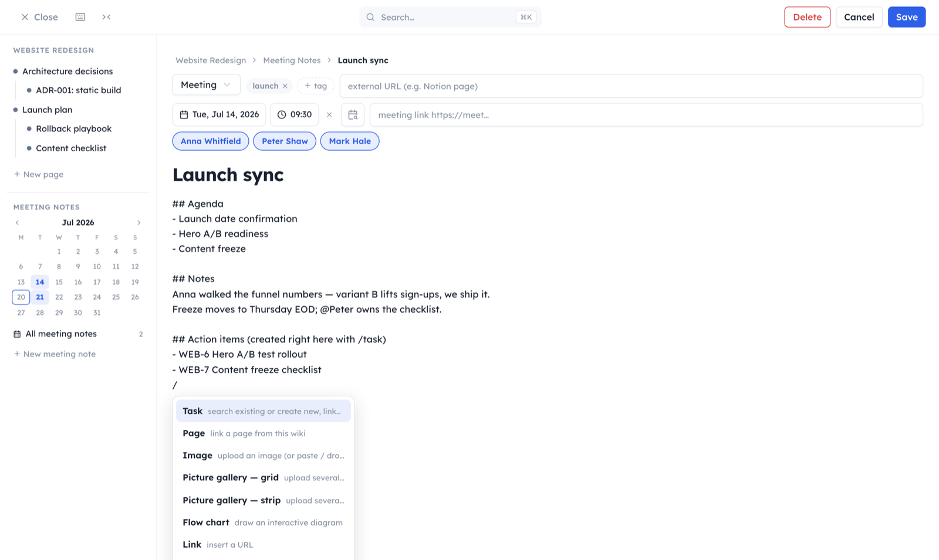Screen dimensions: 939x560
Task: Choose Link from the slash menu
Action: click(263, 545)
